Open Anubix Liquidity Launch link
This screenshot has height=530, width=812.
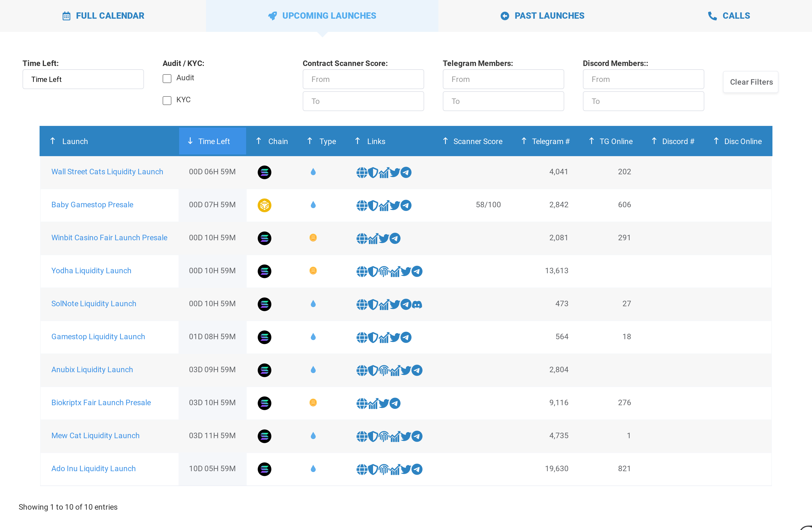coord(92,369)
